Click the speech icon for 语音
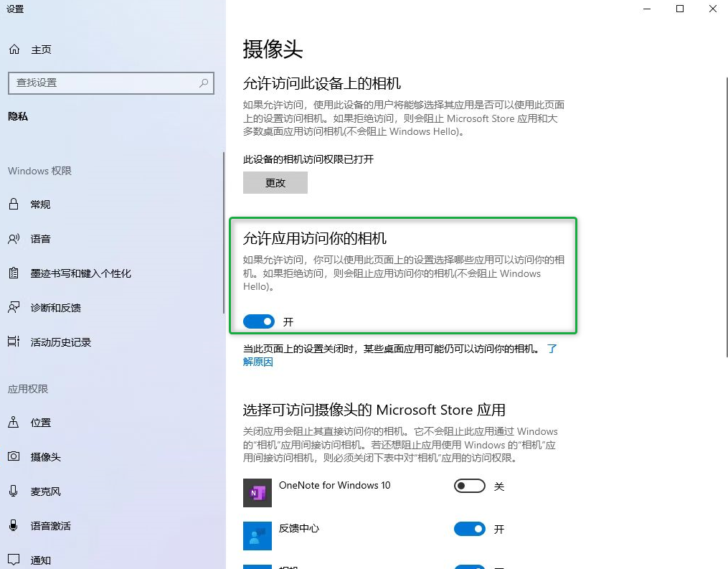 14,239
